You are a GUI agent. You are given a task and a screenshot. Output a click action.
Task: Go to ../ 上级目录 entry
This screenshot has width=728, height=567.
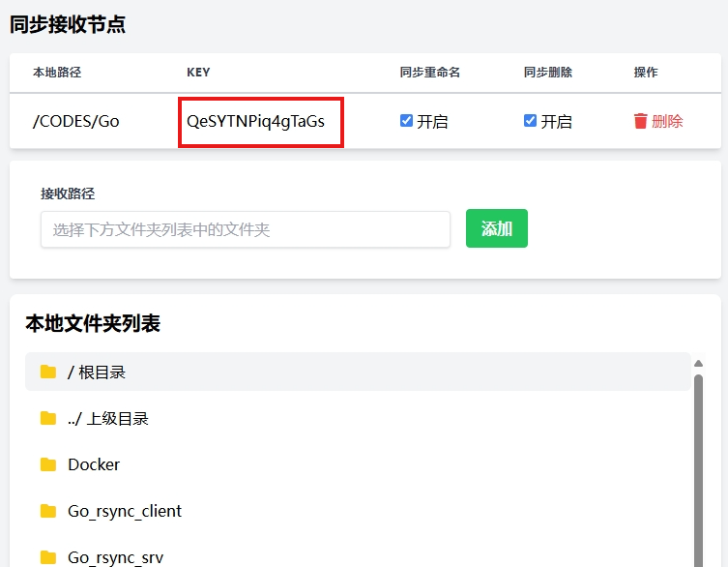107,418
